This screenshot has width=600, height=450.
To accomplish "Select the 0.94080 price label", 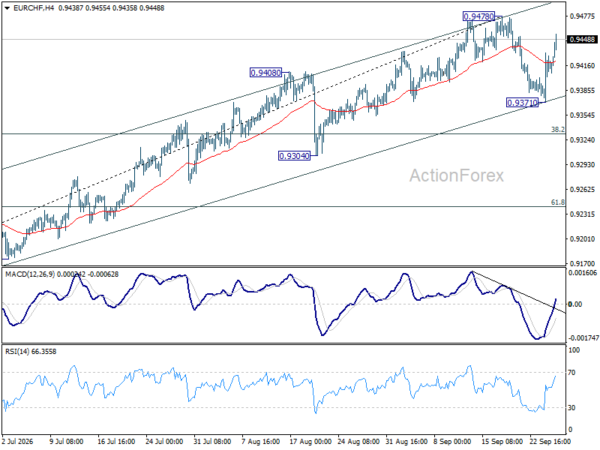I will click(x=266, y=72).
